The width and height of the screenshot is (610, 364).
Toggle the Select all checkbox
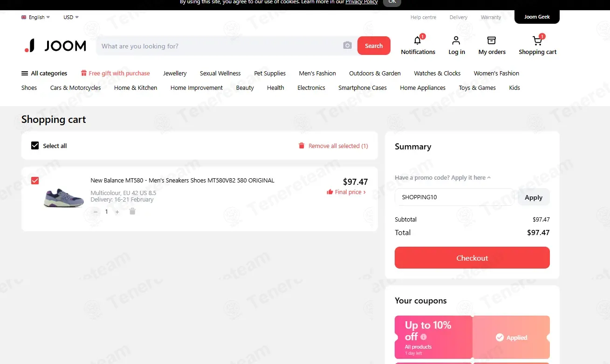click(x=35, y=146)
